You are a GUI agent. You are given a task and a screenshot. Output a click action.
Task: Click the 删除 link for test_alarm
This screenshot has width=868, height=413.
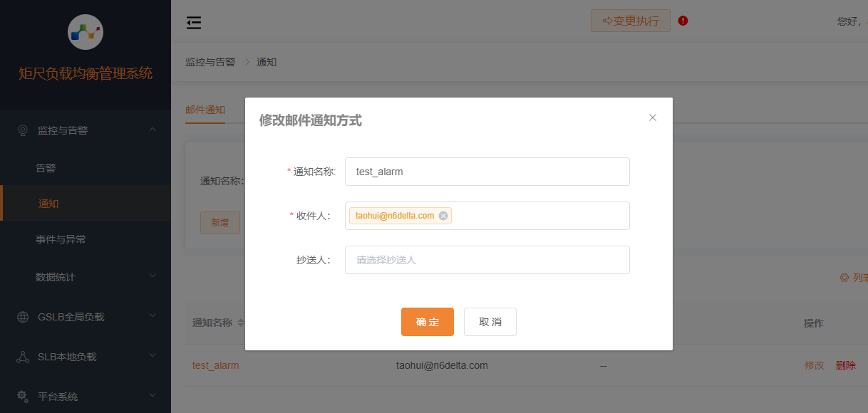click(845, 365)
